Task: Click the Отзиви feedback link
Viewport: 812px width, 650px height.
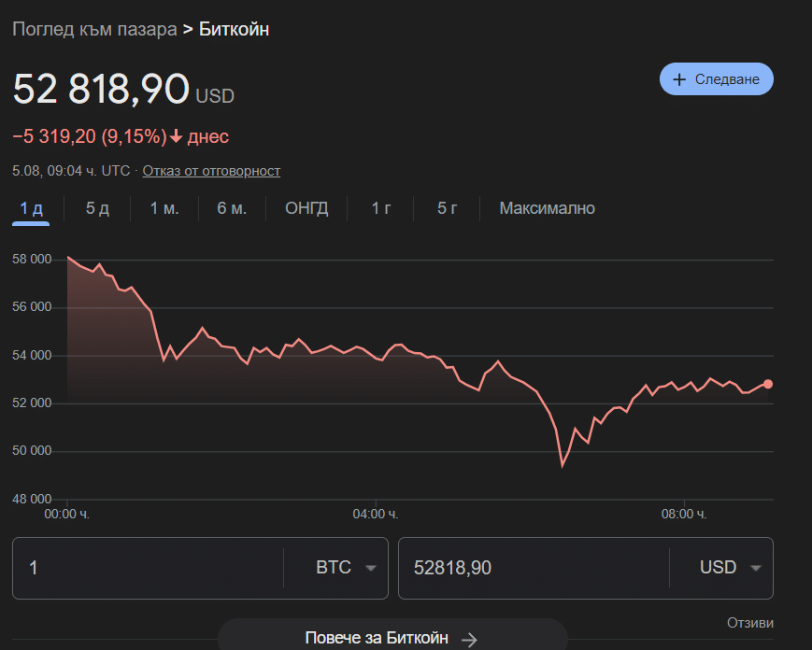Action: (749, 623)
